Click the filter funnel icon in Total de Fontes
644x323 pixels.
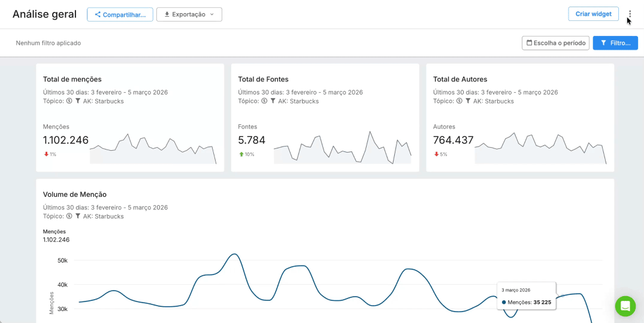(x=273, y=101)
